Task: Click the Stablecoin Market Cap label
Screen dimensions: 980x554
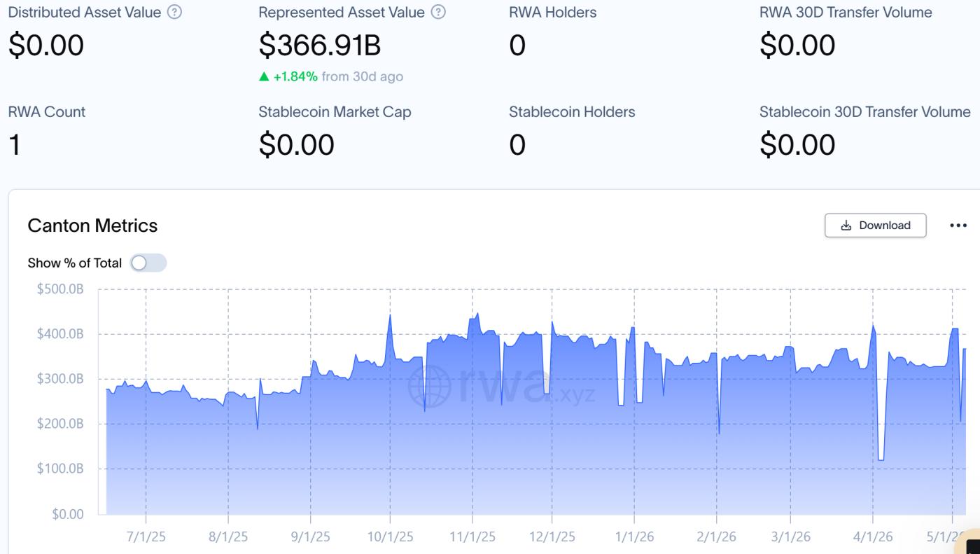Action: 335,112
